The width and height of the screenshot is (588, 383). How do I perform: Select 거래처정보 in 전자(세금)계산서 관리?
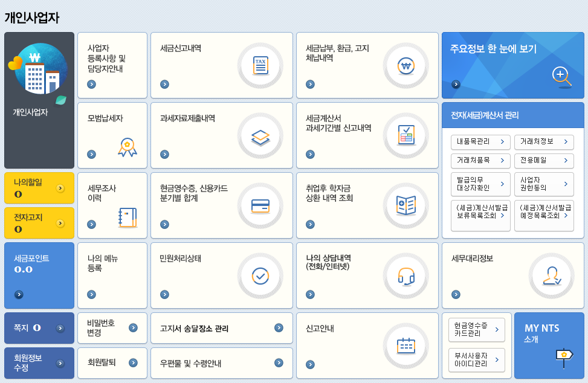tap(544, 142)
